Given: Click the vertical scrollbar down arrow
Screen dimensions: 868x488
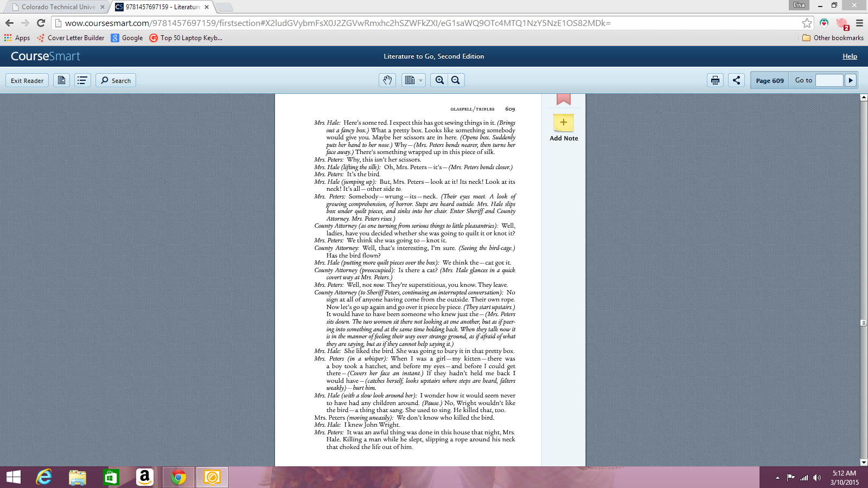Looking at the screenshot, I should coord(864,463).
